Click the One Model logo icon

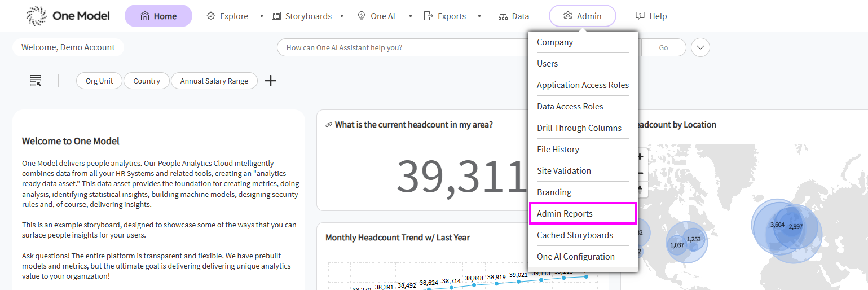tap(37, 16)
